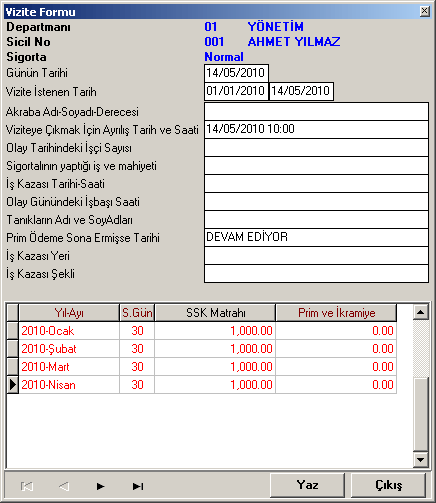
Task: Focus Akraba Adı-Soyadı-Derecesi field
Action: click(x=316, y=112)
